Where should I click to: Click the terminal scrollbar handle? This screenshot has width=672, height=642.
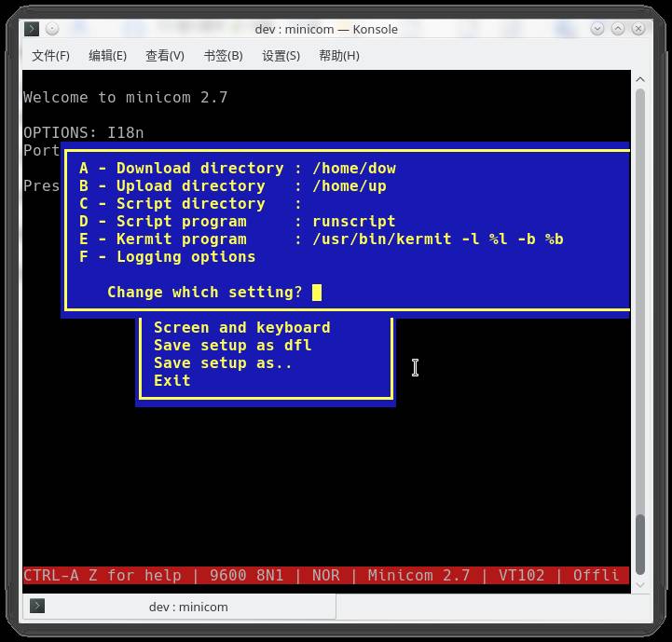(x=640, y=544)
